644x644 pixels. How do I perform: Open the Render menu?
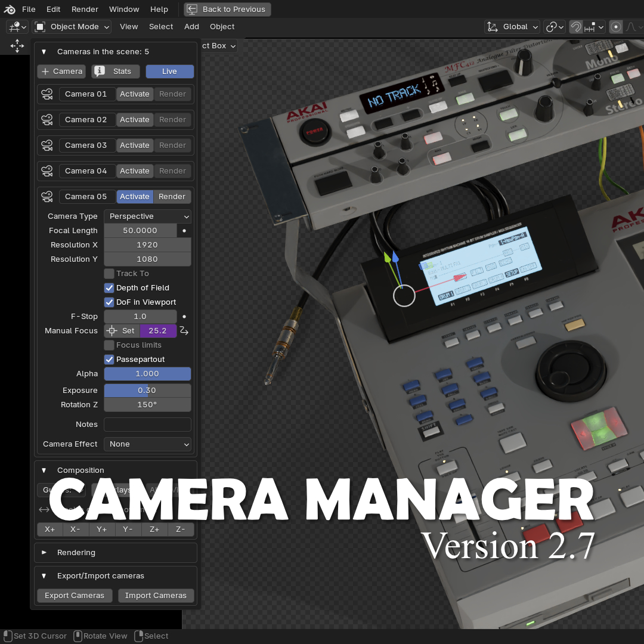pyautogui.click(x=85, y=10)
